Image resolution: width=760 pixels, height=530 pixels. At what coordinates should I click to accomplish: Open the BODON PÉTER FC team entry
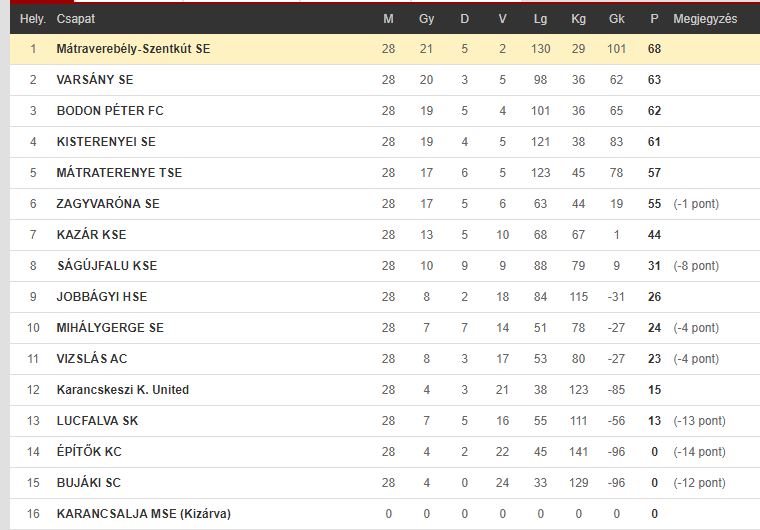[110, 111]
